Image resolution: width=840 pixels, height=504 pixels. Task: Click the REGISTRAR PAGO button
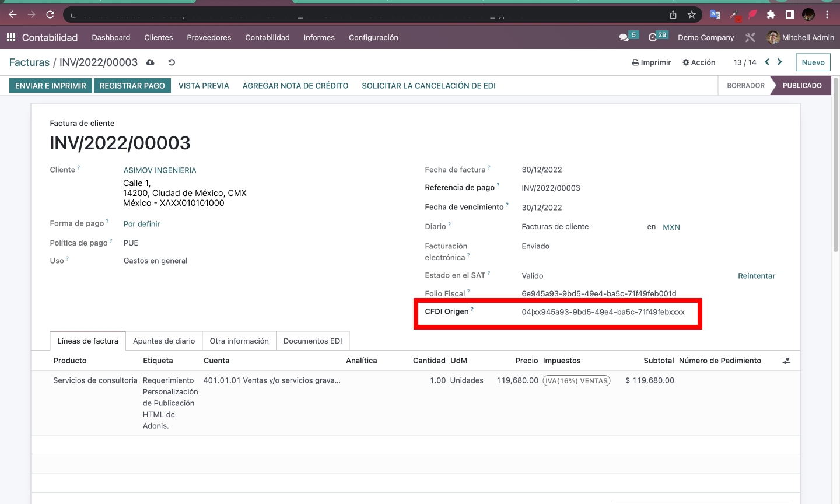[132, 86]
